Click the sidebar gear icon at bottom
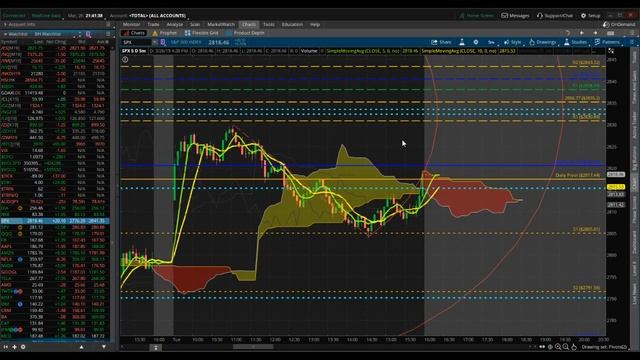This screenshot has height=360, width=640. pos(23,347)
